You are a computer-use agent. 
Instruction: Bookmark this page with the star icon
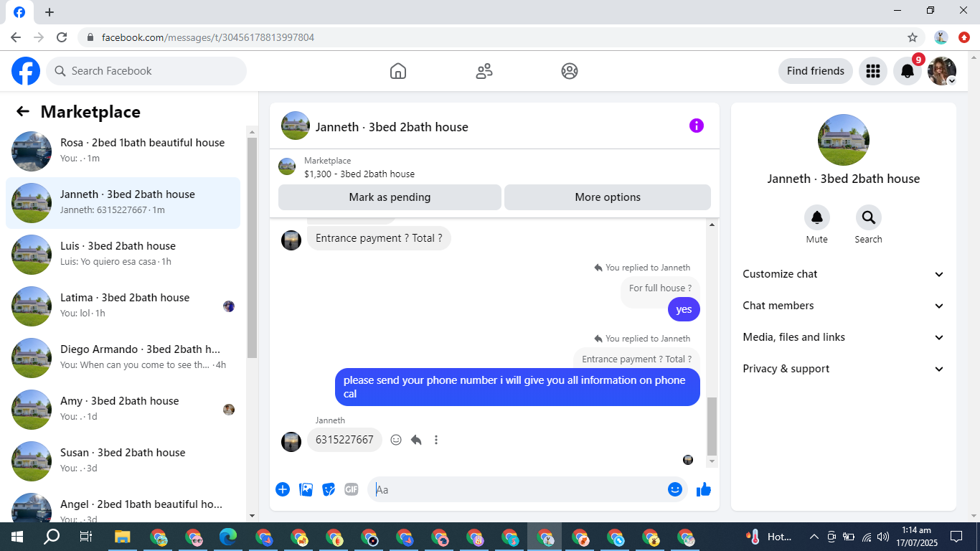coord(913,37)
